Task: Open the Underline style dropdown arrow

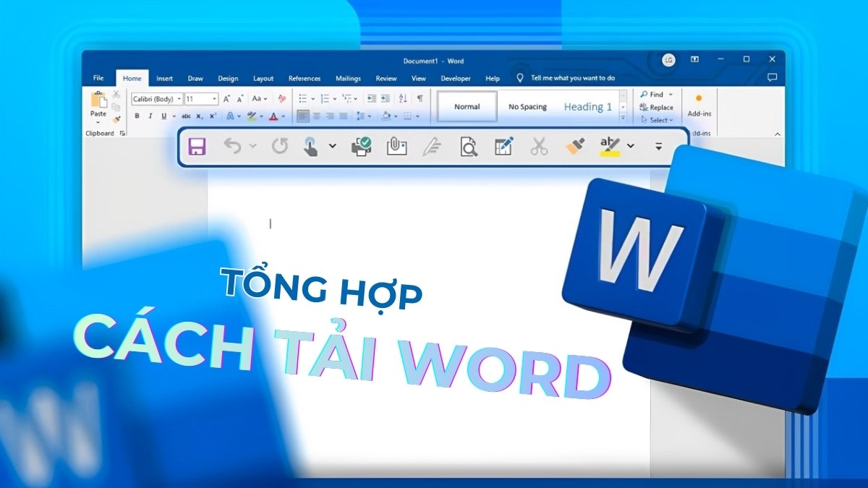Action: 174,116
